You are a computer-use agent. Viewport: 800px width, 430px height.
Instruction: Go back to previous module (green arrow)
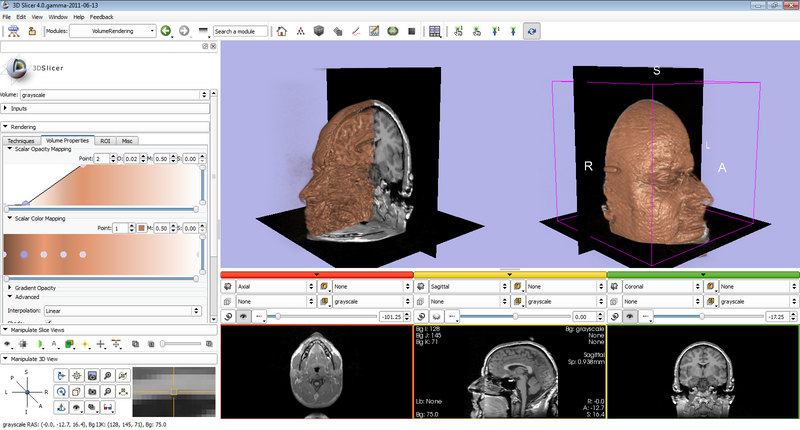[x=165, y=31]
